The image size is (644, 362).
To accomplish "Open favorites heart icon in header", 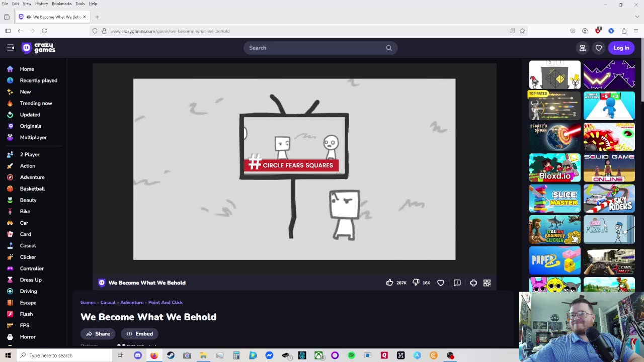I will click(599, 48).
